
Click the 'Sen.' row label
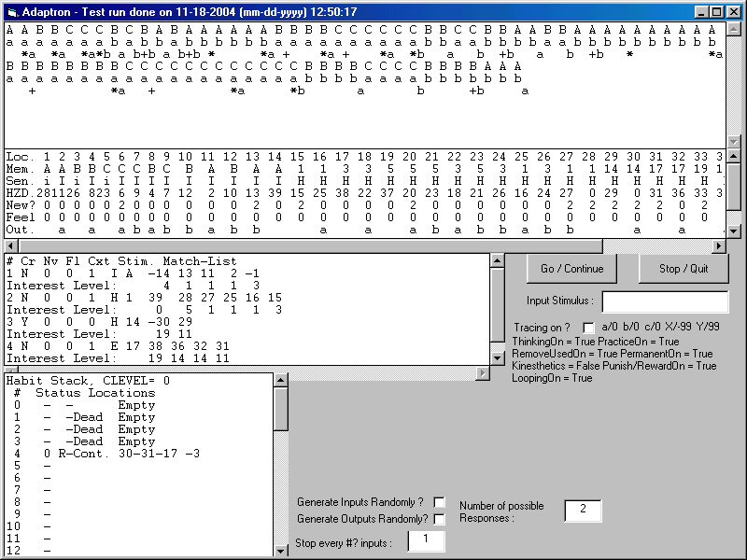tap(20, 181)
